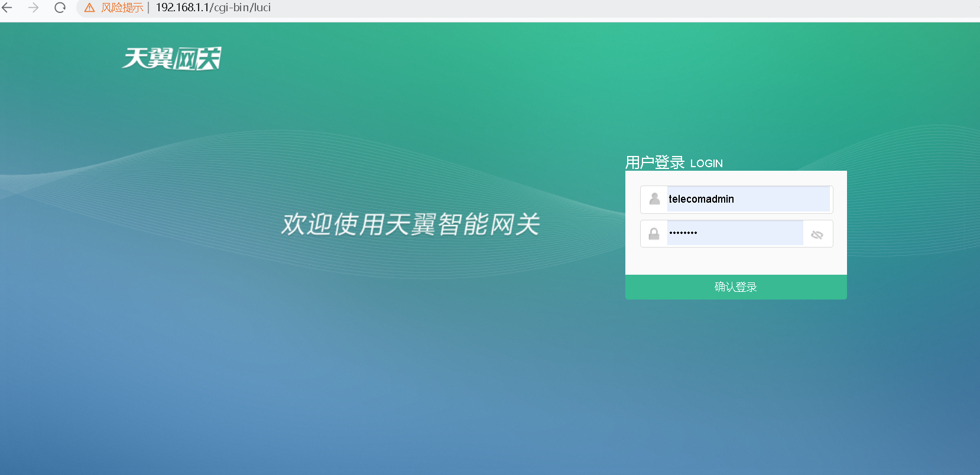Click the 确认登录 login button
Image resolution: width=980 pixels, height=475 pixels.
[x=736, y=287]
